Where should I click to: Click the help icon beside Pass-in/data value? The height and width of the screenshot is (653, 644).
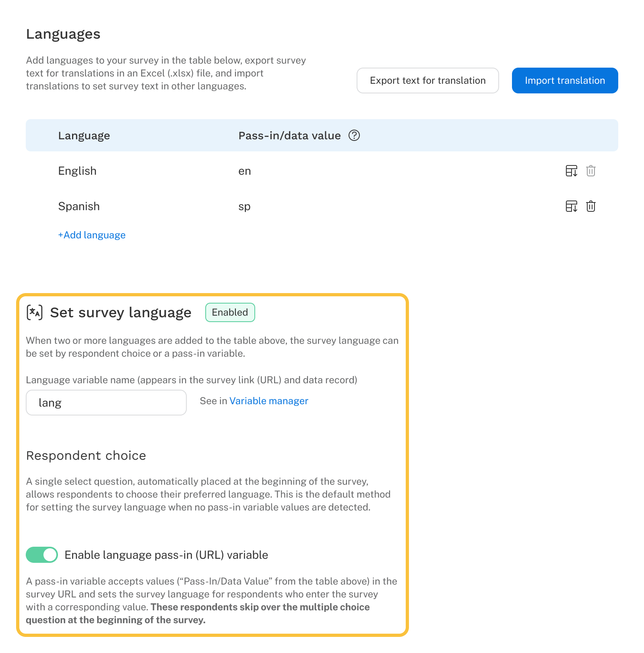pos(354,135)
